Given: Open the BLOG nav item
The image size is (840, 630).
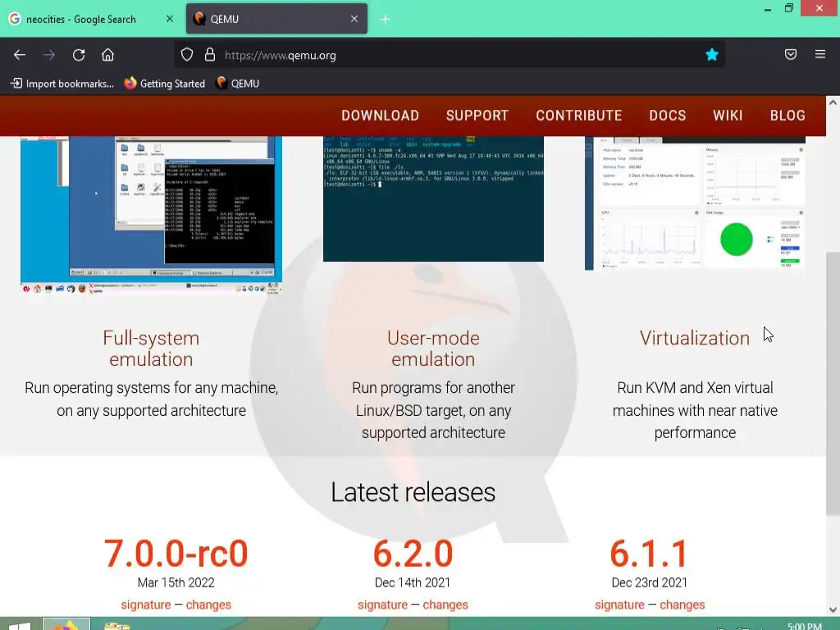Looking at the screenshot, I should pos(787,116).
